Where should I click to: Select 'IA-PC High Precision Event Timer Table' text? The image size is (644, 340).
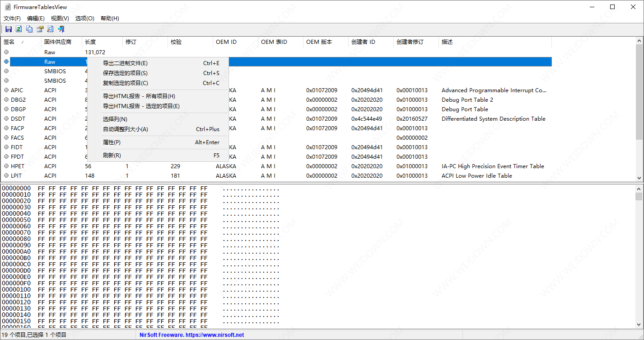[493, 166]
